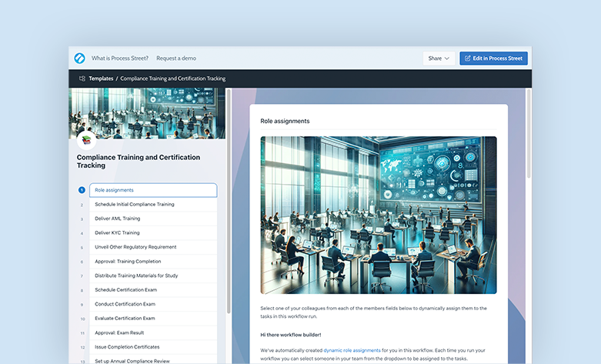Open the What is Process Street? link
Image resolution: width=601 pixels, height=364 pixels.
point(119,58)
